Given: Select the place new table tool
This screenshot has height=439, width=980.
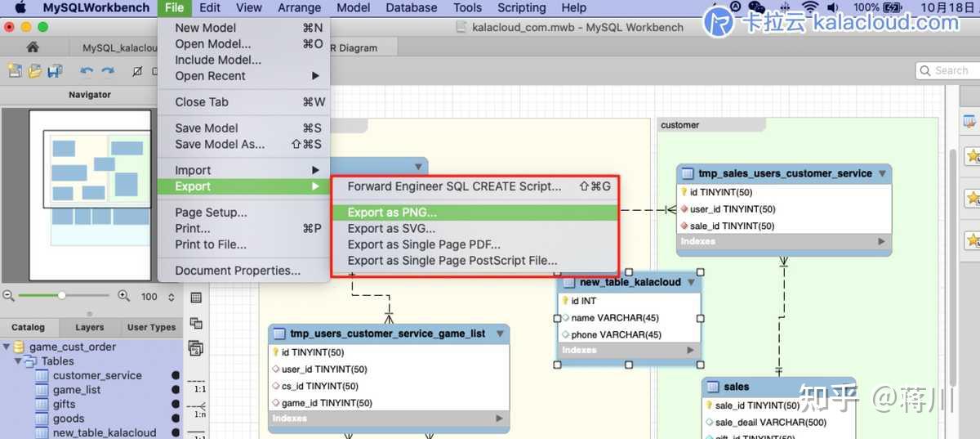Looking at the screenshot, I should (196, 298).
